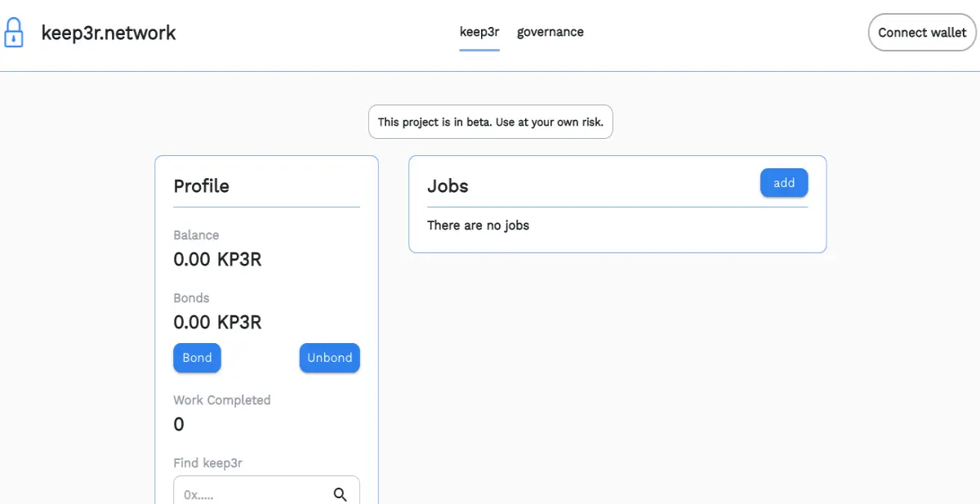Image resolution: width=980 pixels, height=504 pixels.
Task: Add a new job with the add button
Action: pyautogui.click(x=784, y=183)
